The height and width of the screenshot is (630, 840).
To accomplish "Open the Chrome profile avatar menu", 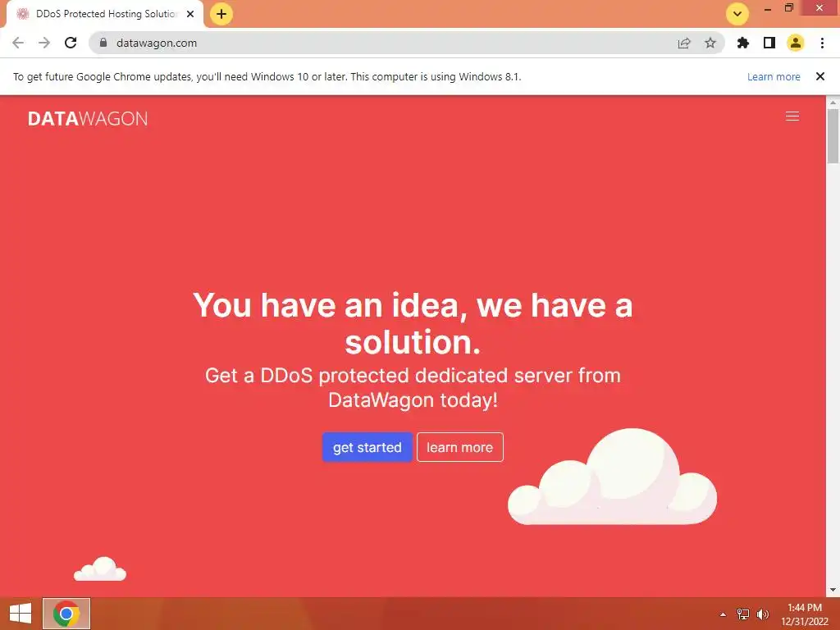I will click(x=796, y=43).
